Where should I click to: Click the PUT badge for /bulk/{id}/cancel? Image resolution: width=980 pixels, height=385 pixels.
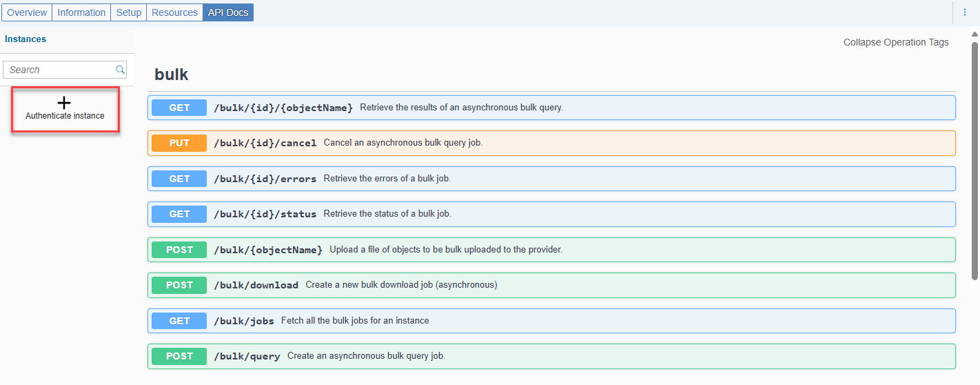point(179,143)
